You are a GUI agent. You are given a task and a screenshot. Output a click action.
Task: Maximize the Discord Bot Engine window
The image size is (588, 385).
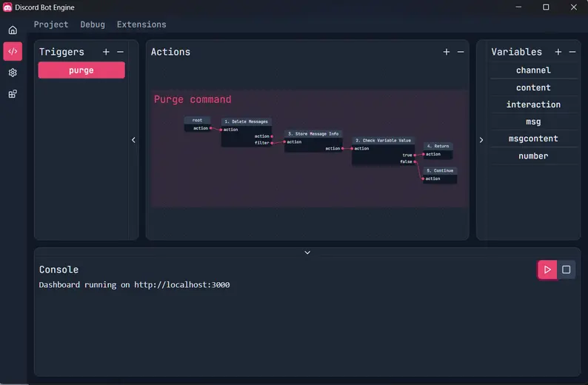546,7
